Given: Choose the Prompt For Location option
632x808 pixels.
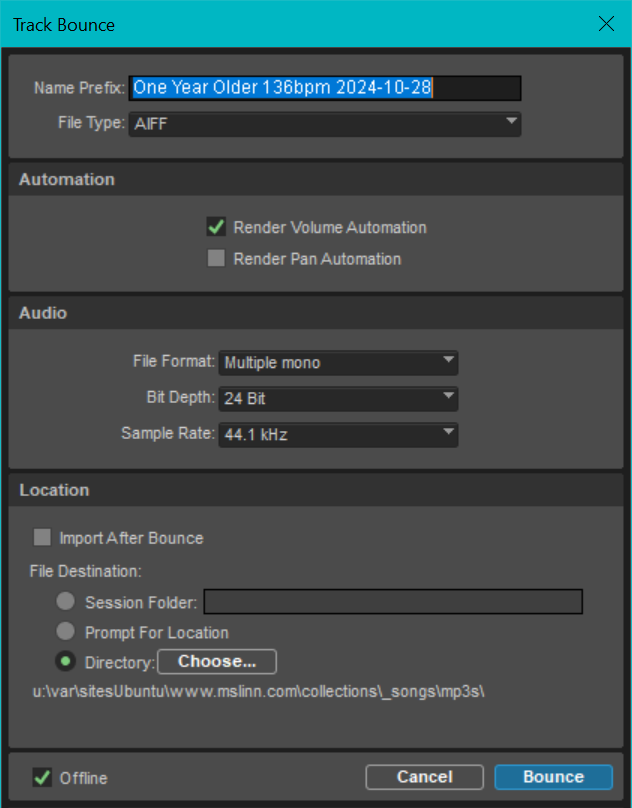Looking at the screenshot, I should tap(66, 633).
